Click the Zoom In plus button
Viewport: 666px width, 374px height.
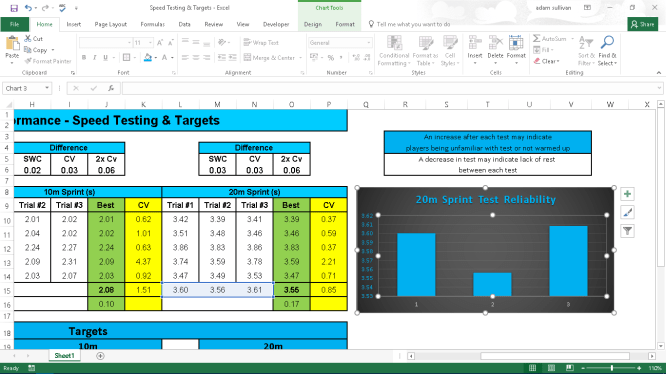[x=639, y=368]
